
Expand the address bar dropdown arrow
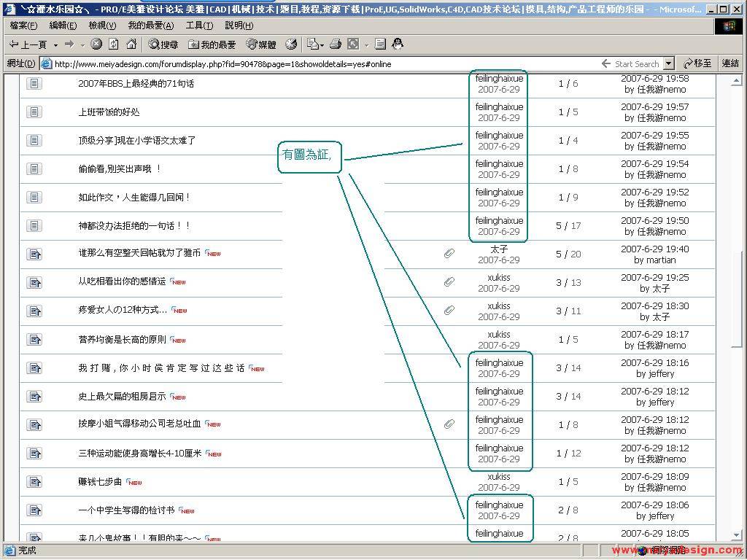click(668, 63)
